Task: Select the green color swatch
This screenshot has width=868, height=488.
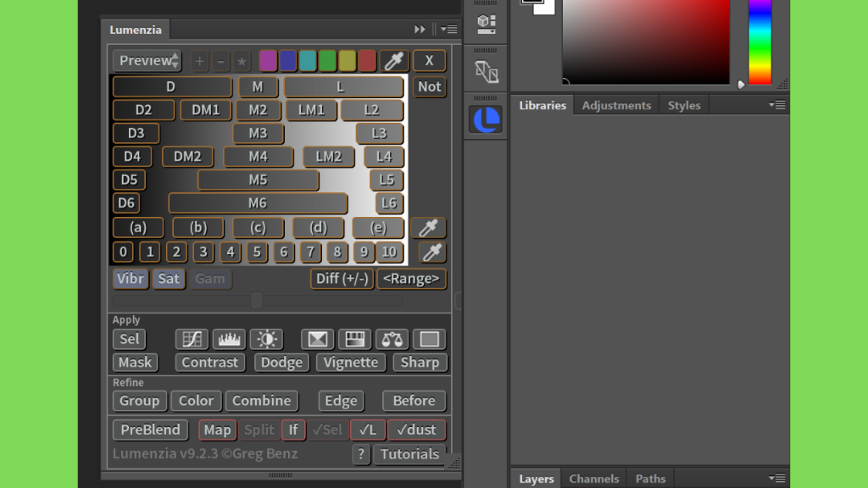Action: pyautogui.click(x=327, y=61)
